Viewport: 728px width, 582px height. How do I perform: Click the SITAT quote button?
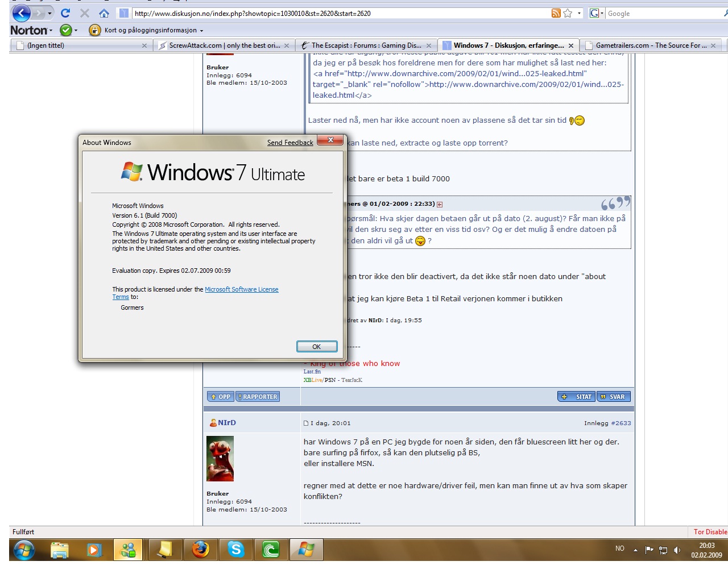click(577, 397)
